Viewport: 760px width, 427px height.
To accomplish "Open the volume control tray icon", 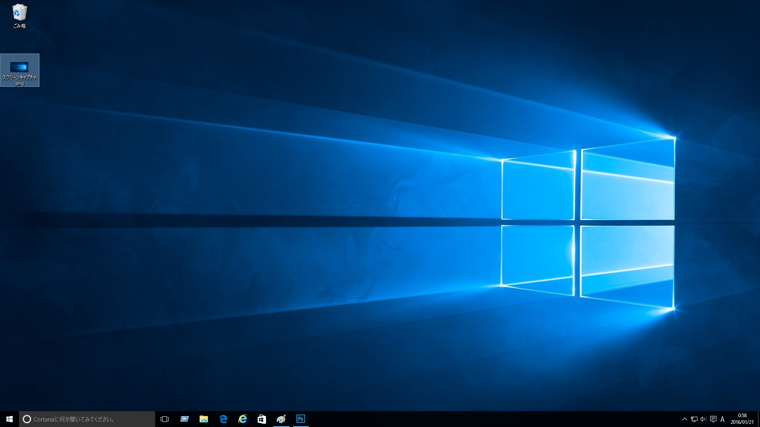I will pyautogui.click(x=703, y=419).
